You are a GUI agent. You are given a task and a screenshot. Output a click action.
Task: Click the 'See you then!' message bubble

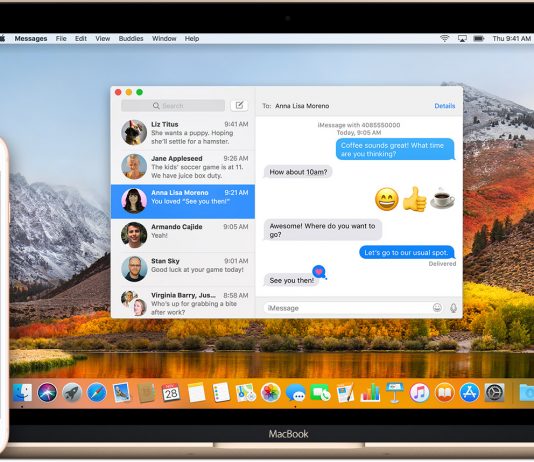point(292,280)
